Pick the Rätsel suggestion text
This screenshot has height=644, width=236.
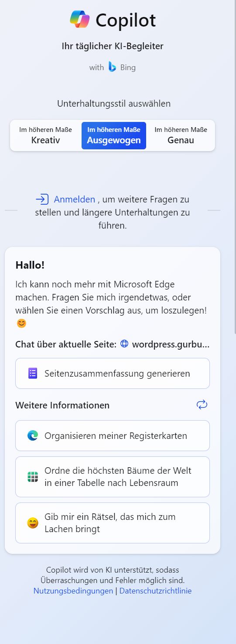point(110,523)
